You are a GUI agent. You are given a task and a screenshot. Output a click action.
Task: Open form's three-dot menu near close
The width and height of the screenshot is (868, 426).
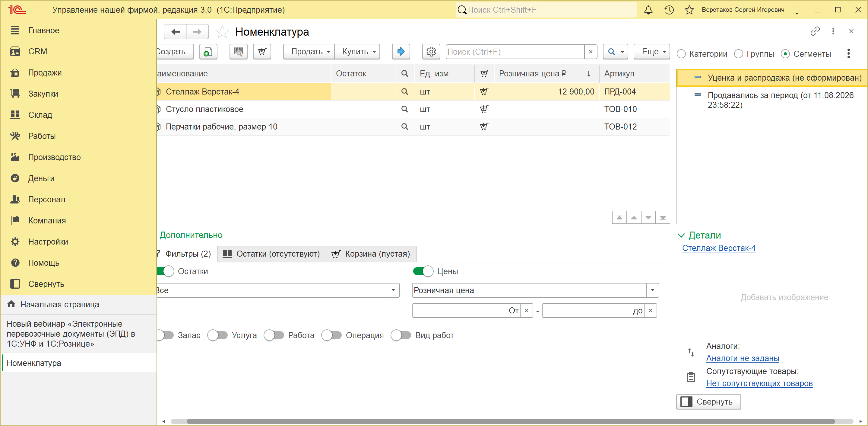click(x=833, y=31)
